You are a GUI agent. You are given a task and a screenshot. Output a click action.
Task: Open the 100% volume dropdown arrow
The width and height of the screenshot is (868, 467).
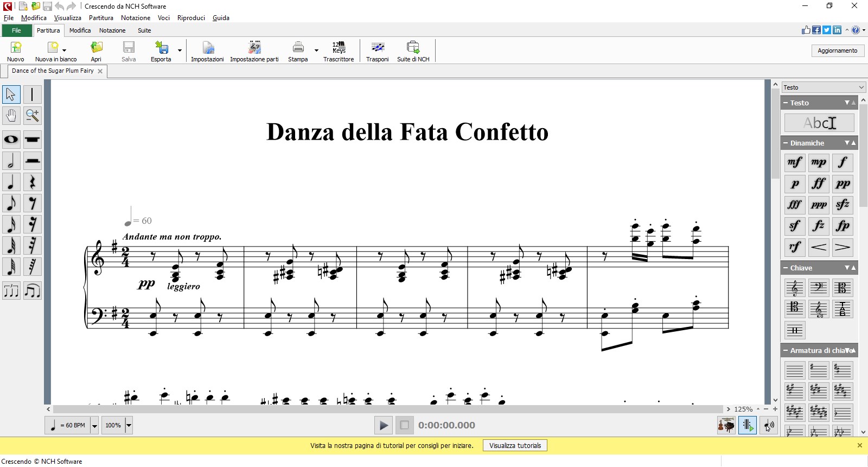coord(129,426)
